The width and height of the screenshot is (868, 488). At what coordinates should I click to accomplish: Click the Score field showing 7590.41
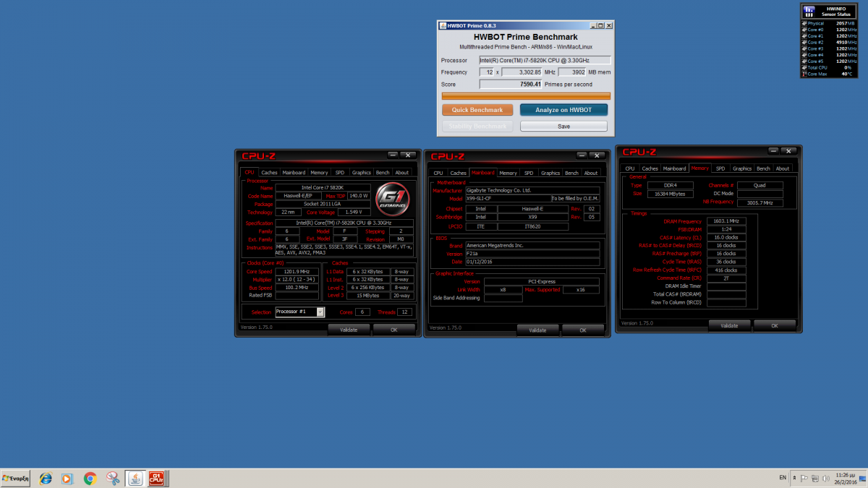coord(510,85)
